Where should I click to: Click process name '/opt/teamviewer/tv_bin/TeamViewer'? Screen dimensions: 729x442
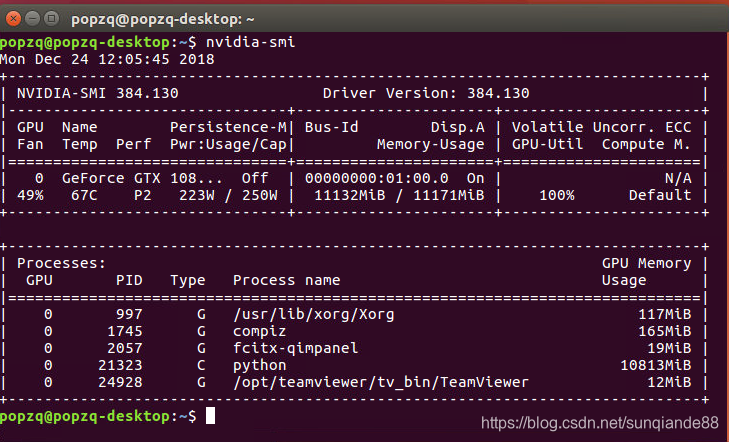[x=381, y=383]
